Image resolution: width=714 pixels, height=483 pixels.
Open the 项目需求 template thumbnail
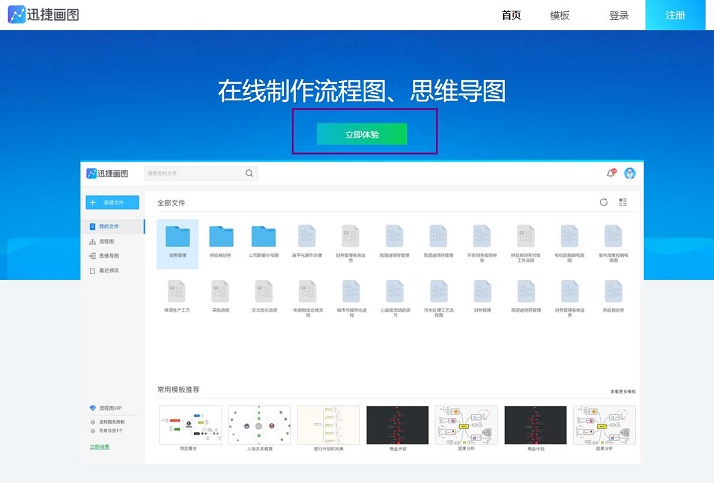point(190,425)
